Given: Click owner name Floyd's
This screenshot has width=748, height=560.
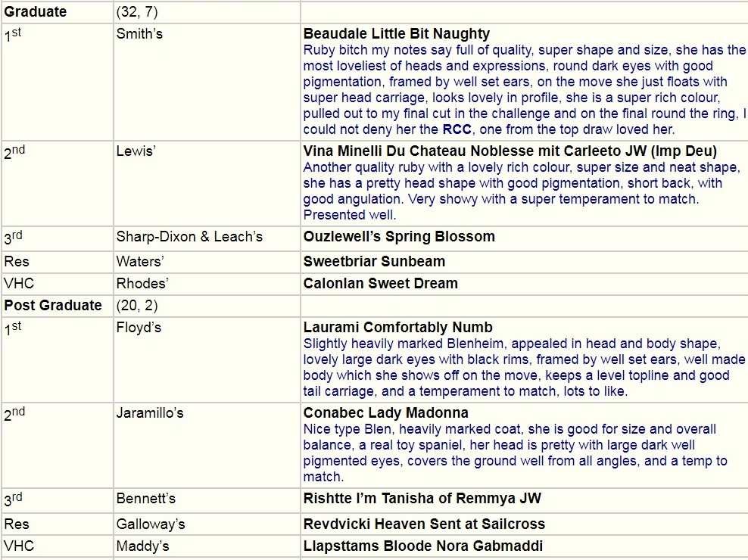Looking at the screenshot, I should point(139,328).
